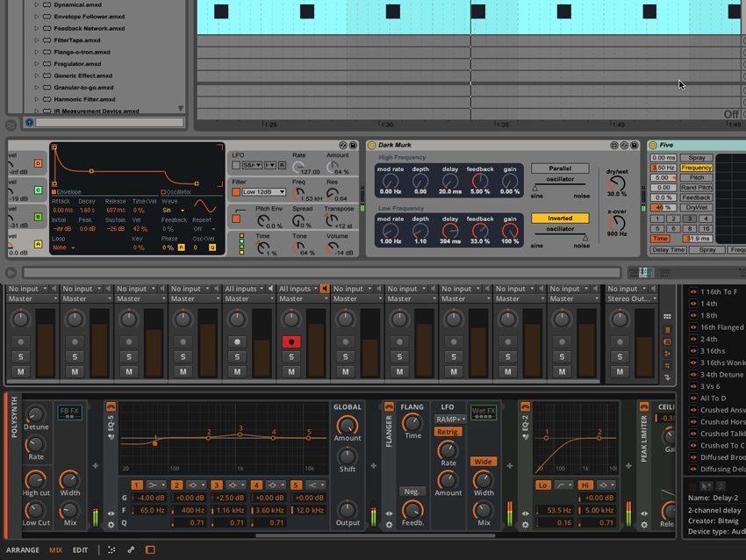Toggle eye icon next to 3 Vs 6
The width and height of the screenshot is (746, 560).
coord(693,386)
